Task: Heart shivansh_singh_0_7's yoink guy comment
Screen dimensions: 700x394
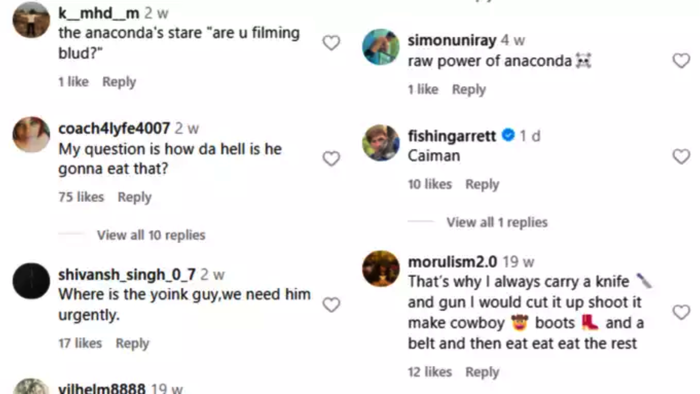Action: (x=331, y=305)
